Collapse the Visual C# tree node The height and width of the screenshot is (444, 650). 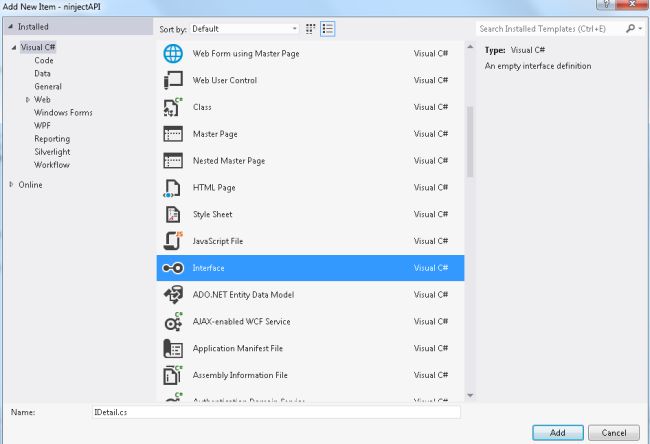pos(14,47)
